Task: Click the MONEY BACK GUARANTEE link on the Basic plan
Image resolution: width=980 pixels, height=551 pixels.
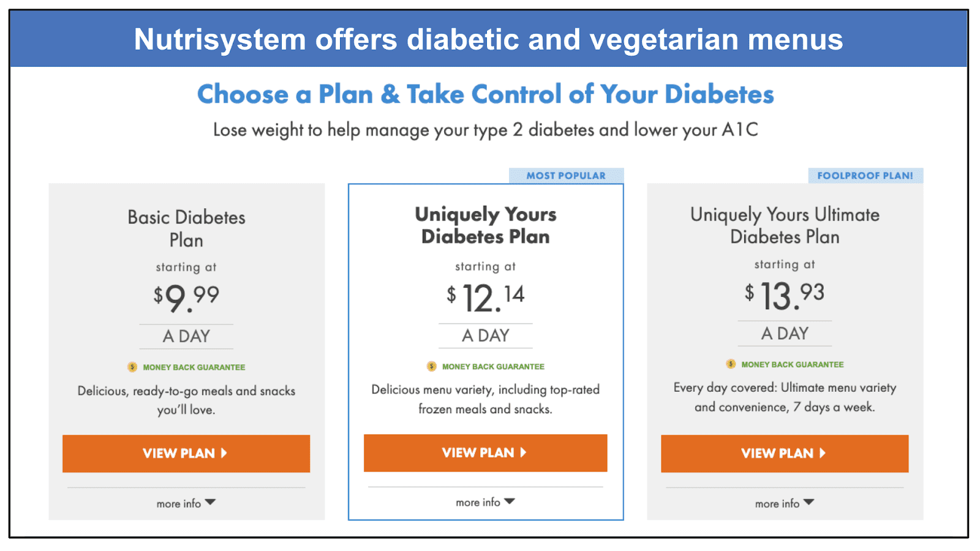Action: pos(193,367)
